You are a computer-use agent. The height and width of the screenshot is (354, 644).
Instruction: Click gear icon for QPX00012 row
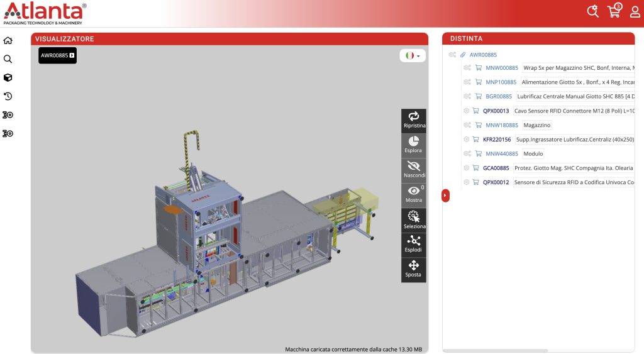click(x=466, y=182)
